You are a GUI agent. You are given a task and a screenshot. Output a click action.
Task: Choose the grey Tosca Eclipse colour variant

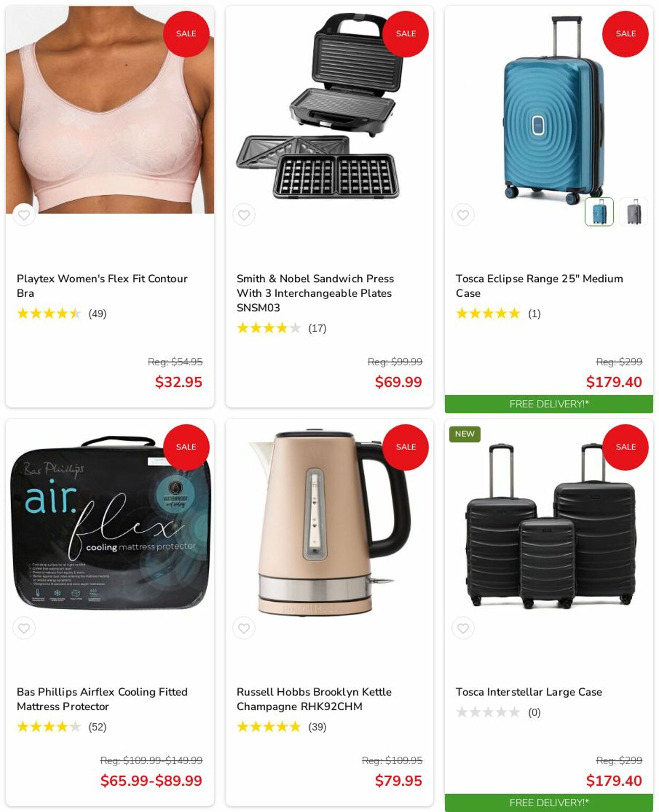pos(634,212)
